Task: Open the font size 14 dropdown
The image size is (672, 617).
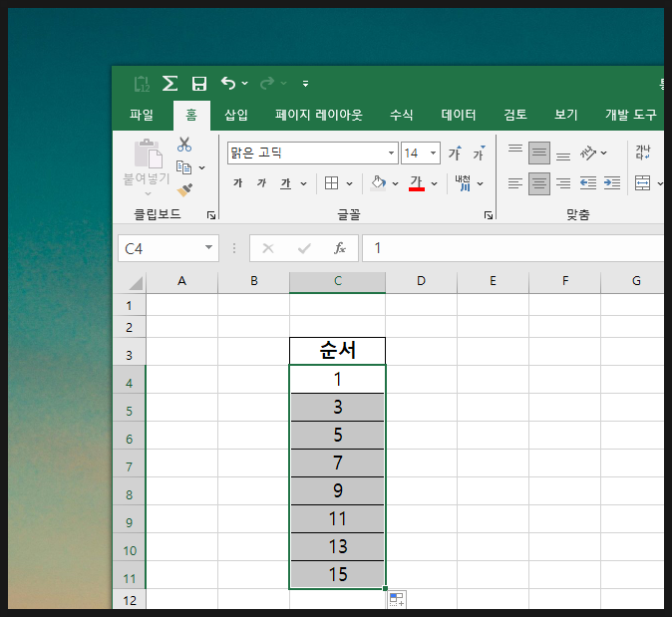Action: tap(433, 153)
